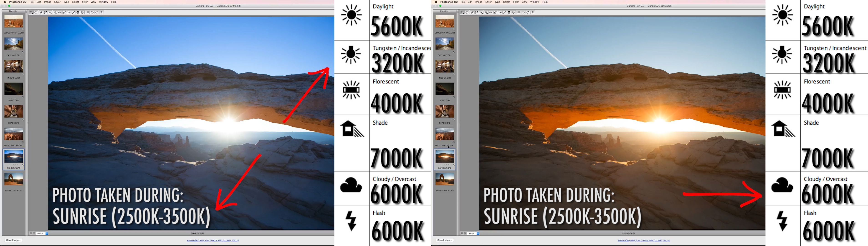This screenshot has height=246, width=868.
Task: Select SPLIT LIGHT SOURCE thumbnail in right filmstrip
Action: point(445,134)
